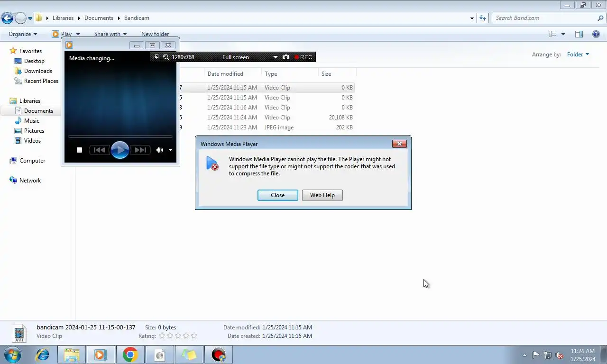The image size is (607, 364).
Task: Click the Bandicam REC button
Action: point(303,57)
